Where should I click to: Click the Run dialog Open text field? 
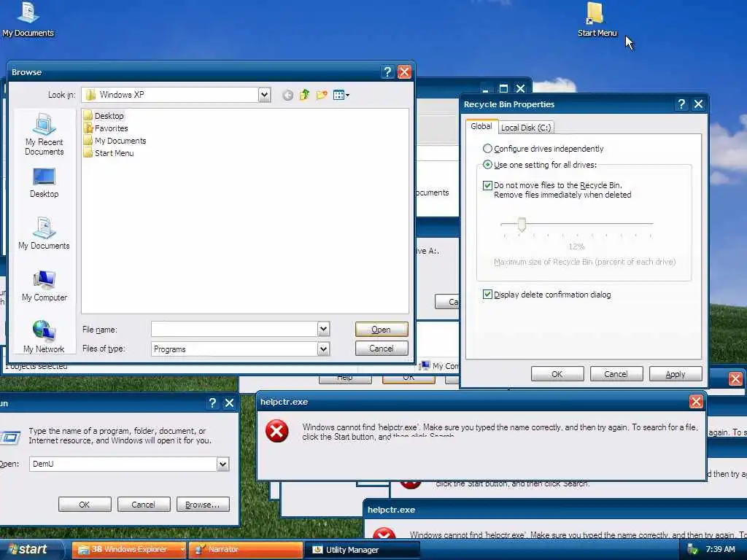tap(123, 464)
